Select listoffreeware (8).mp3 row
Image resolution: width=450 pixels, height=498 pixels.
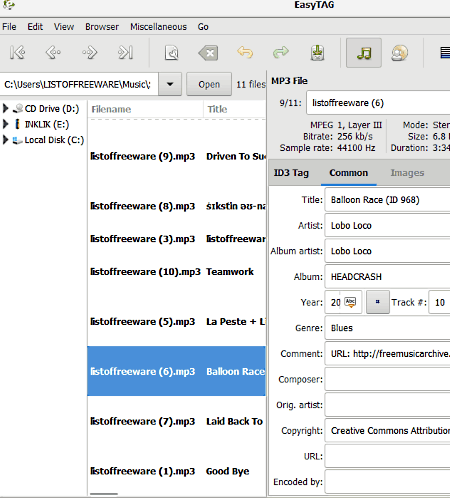[177, 206]
